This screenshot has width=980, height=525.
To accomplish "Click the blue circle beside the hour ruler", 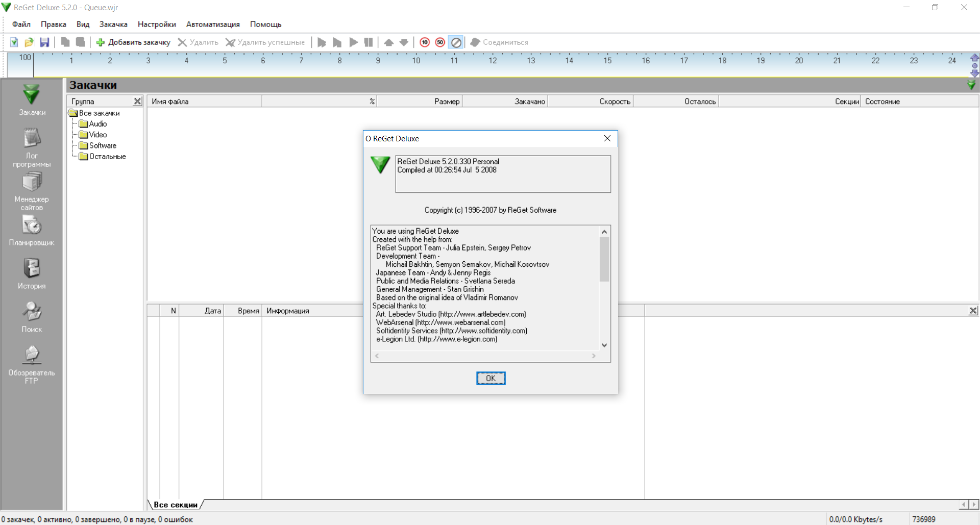I will pyautogui.click(x=975, y=66).
